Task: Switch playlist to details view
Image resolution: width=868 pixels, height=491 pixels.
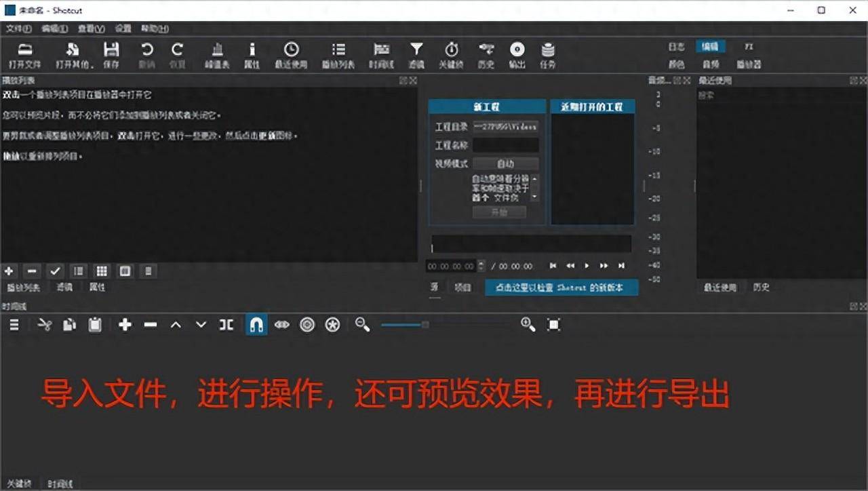Action: point(79,271)
